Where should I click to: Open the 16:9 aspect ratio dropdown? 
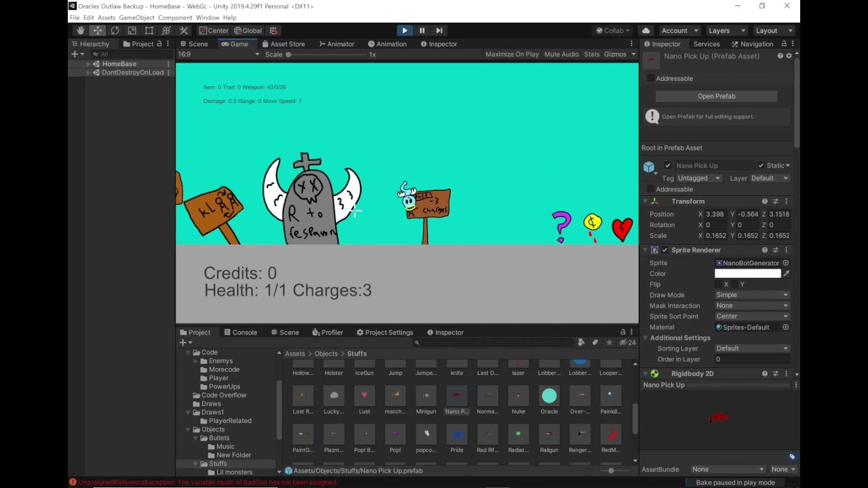pyautogui.click(x=218, y=54)
